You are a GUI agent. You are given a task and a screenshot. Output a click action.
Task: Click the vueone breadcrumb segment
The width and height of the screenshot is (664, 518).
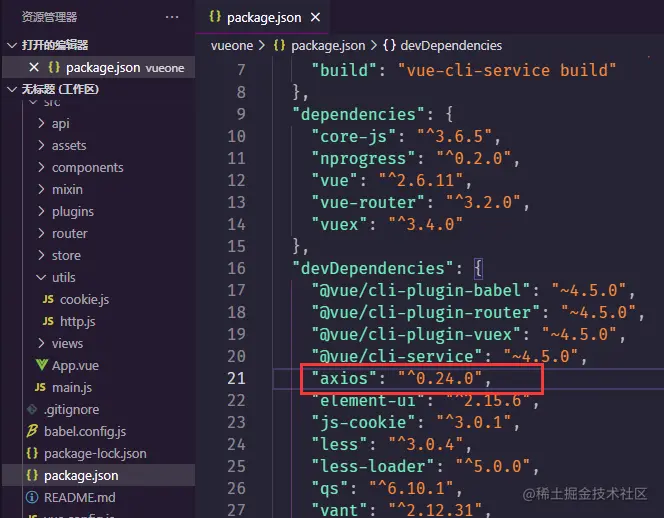232,45
